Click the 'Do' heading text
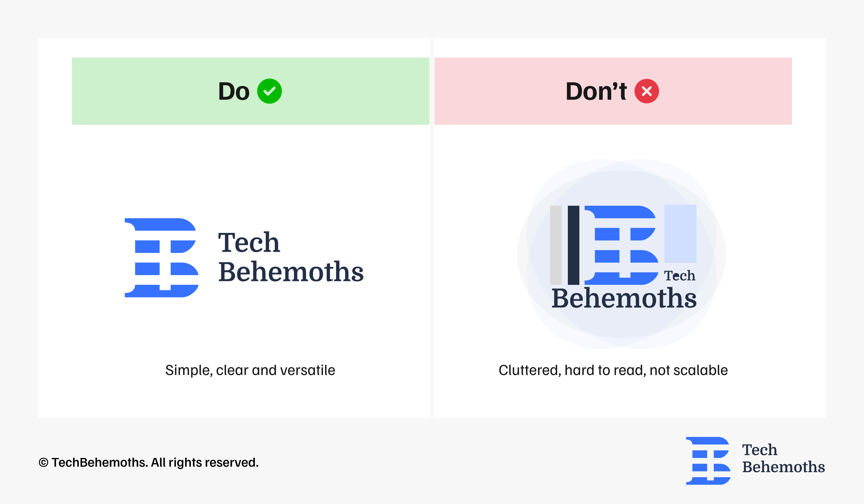The width and height of the screenshot is (864, 504). (x=234, y=92)
